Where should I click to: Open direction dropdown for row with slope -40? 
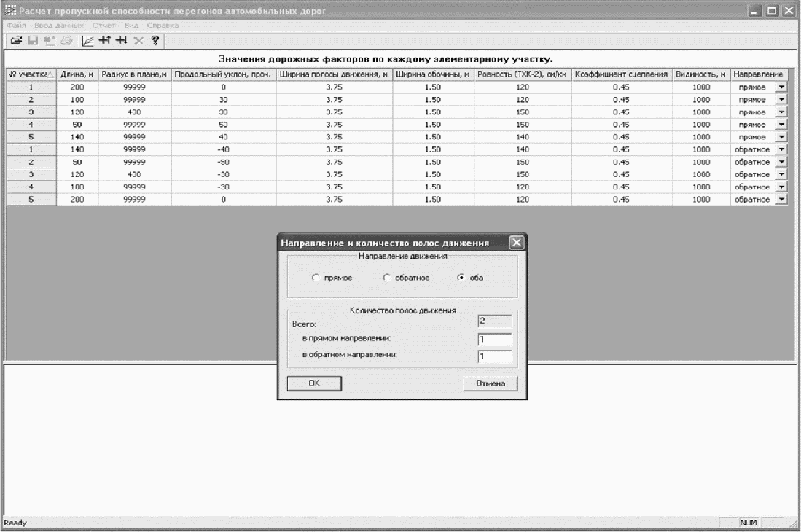click(x=781, y=149)
